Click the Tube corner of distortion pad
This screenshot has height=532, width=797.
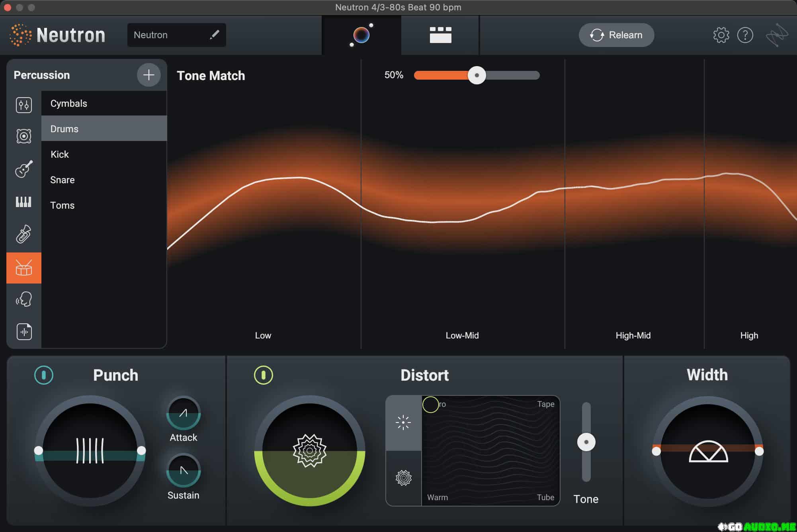pyautogui.click(x=545, y=497)
